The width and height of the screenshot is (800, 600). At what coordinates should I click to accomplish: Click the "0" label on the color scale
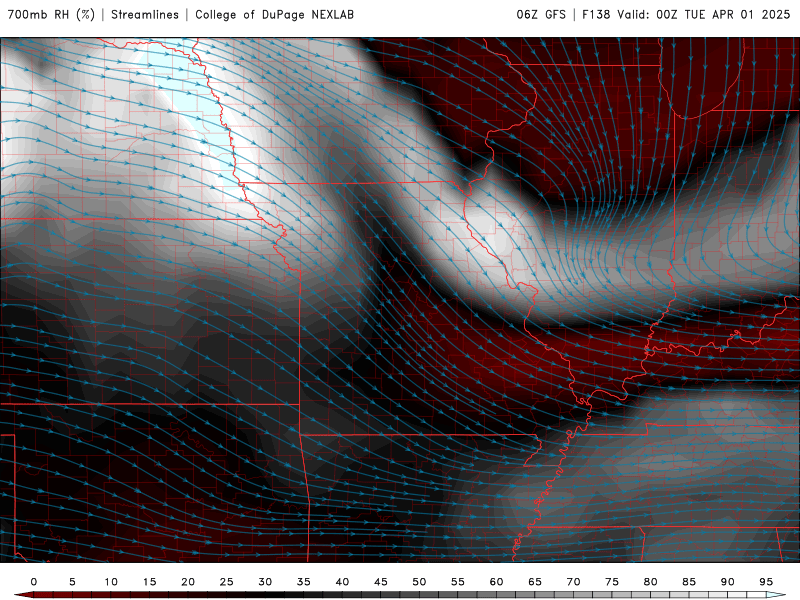34,582
